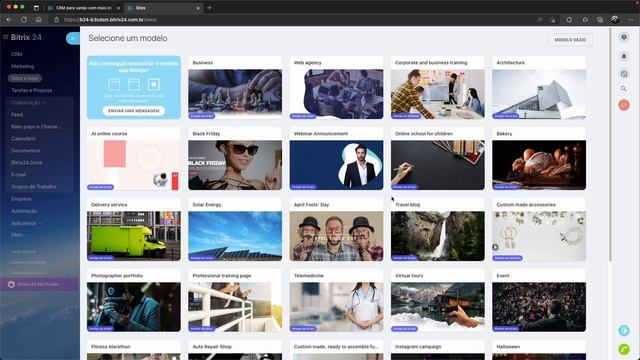This screenshot has width=640, height=360.
Task: Go back with the browser back arrow
Action: [9, 20]
